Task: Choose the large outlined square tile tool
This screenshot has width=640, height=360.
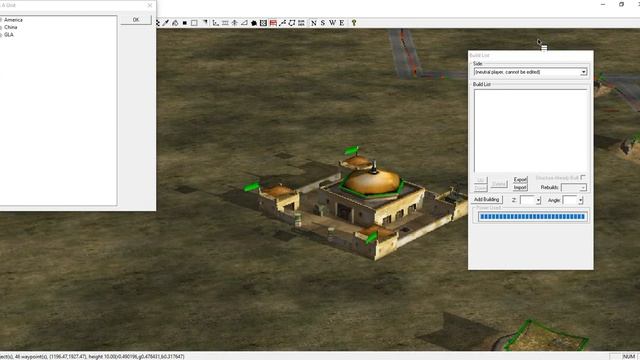Action: coord(194,23)
